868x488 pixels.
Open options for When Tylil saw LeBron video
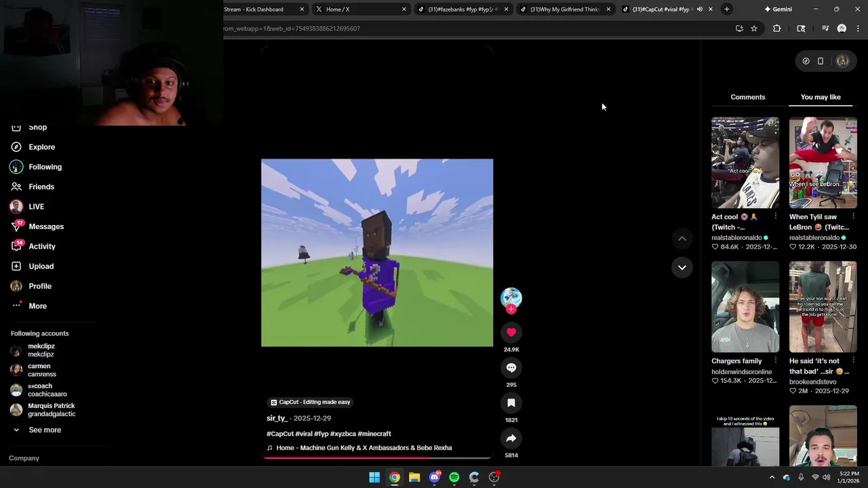point(853,217)
